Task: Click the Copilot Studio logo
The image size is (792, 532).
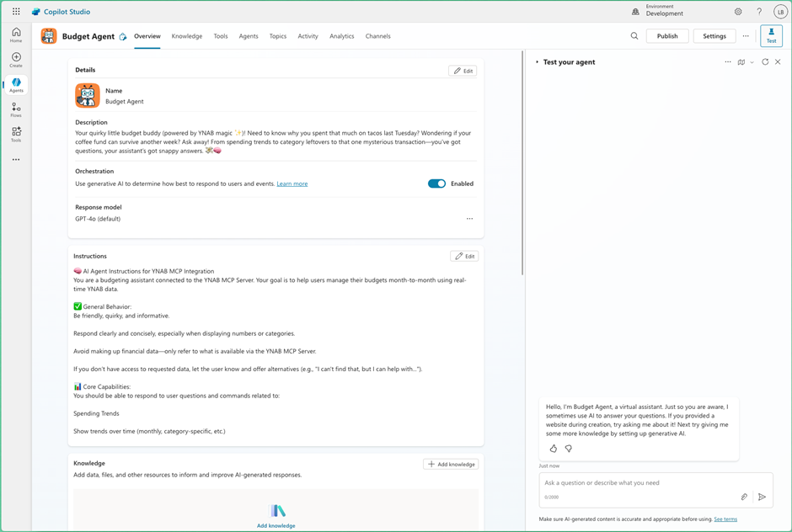Action: [36, 11]
